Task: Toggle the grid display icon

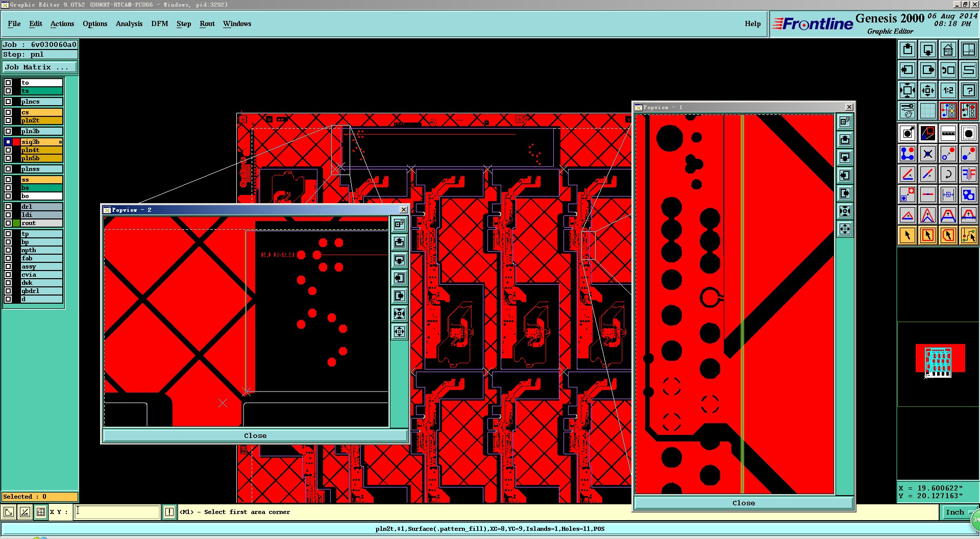Action: 928,111
